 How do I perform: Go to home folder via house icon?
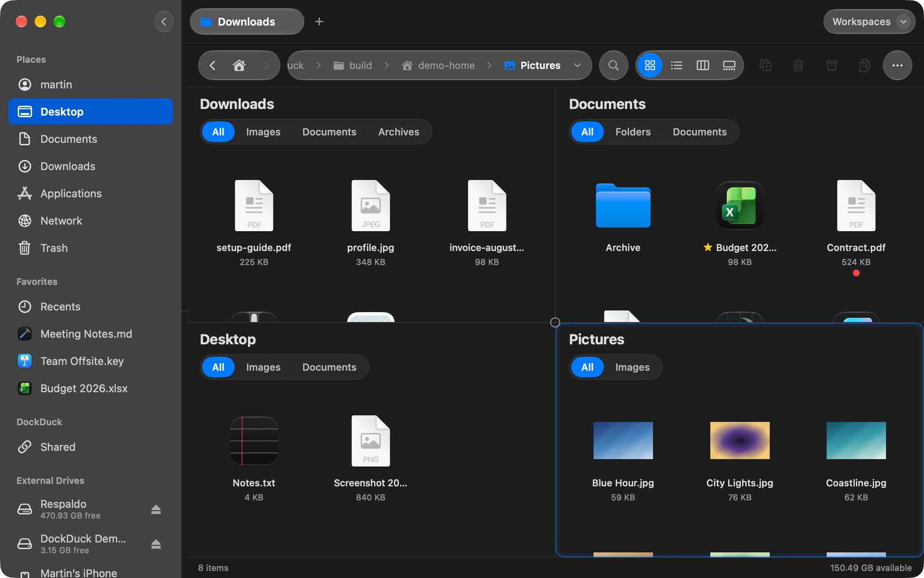tap(239, 65)
